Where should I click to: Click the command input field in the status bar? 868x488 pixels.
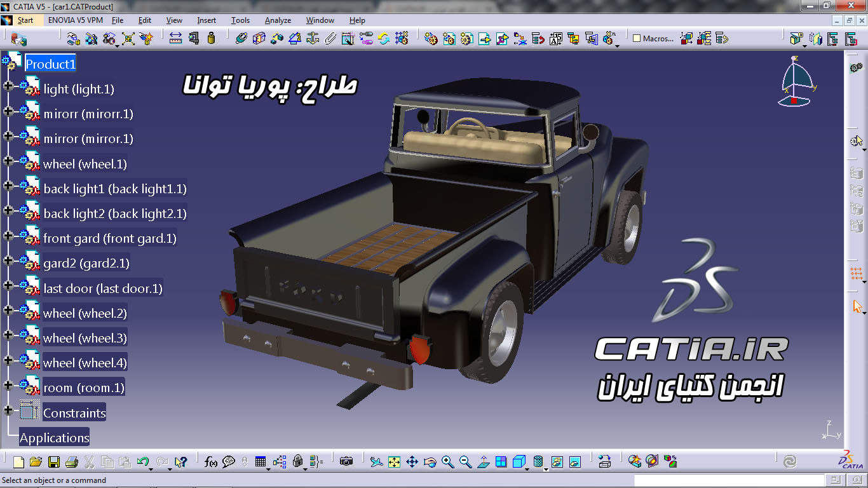(x=728, y=480)
